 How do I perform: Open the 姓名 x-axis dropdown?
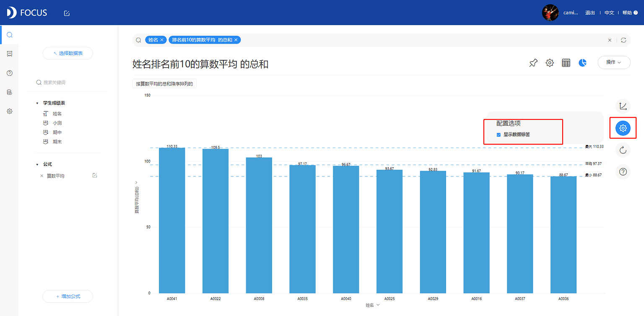[x=373, y=305]
